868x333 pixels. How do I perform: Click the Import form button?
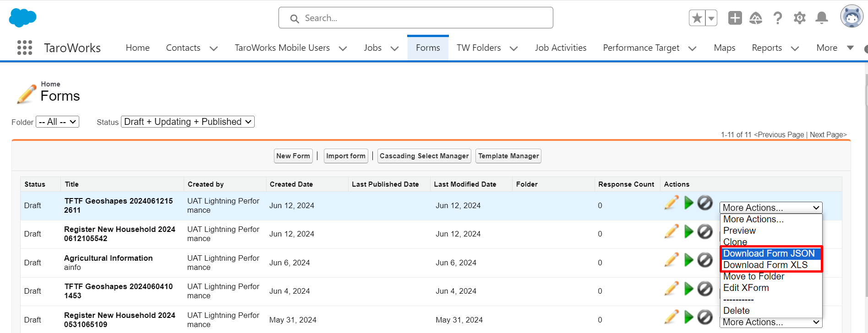click(346, 156)
